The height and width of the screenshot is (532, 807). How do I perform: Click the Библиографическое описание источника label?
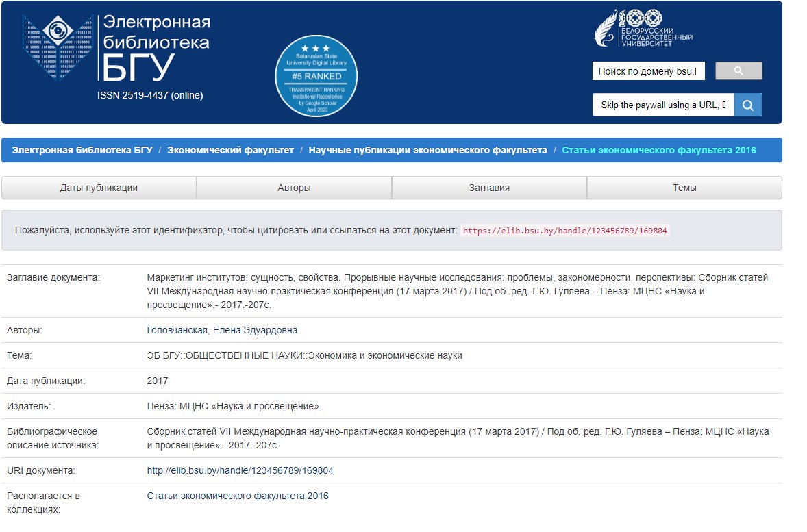[53, 438]
